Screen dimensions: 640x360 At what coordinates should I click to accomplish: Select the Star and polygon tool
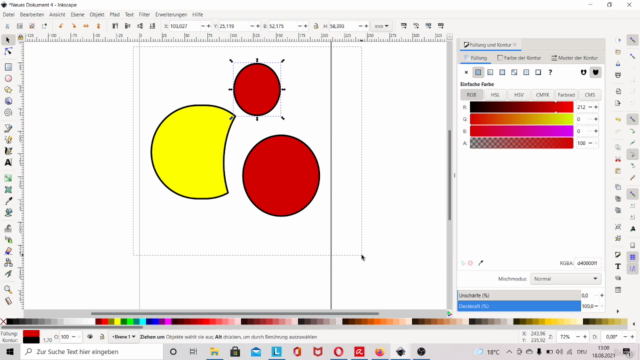click(x=8, y=90)
